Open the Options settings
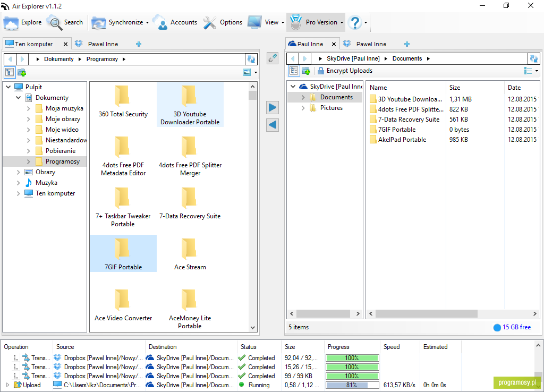 [x=223, y=22]
